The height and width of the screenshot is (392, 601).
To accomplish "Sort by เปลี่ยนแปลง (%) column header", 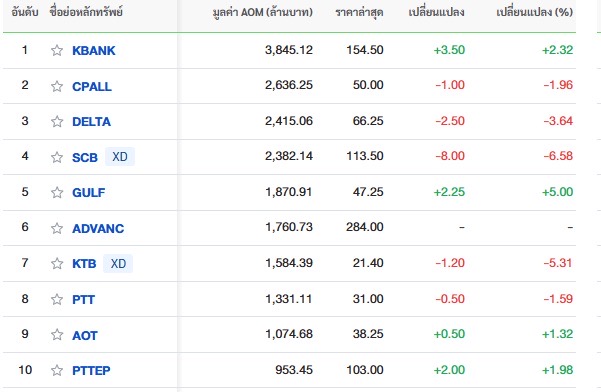I will coord(534,12).
